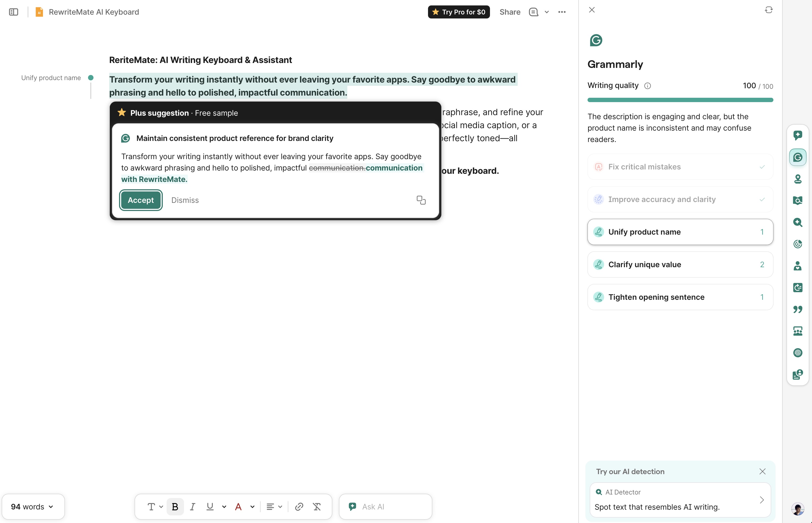Viewport: 812px width, 523px height.
Task: Open the three-dot more options menu
Action: [x=562, y=12]
